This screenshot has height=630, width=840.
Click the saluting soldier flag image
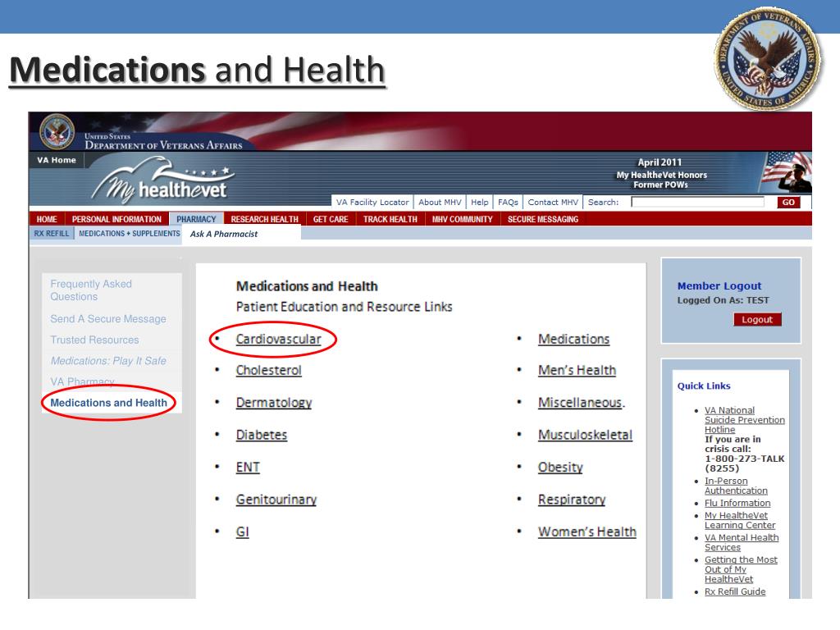(787, 172)
